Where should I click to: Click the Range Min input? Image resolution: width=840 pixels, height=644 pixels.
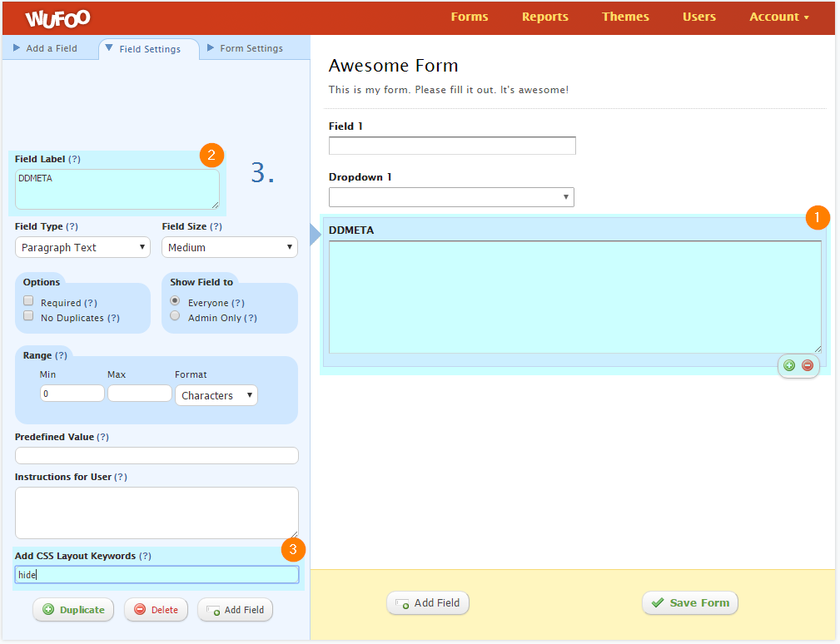[72, 394]
